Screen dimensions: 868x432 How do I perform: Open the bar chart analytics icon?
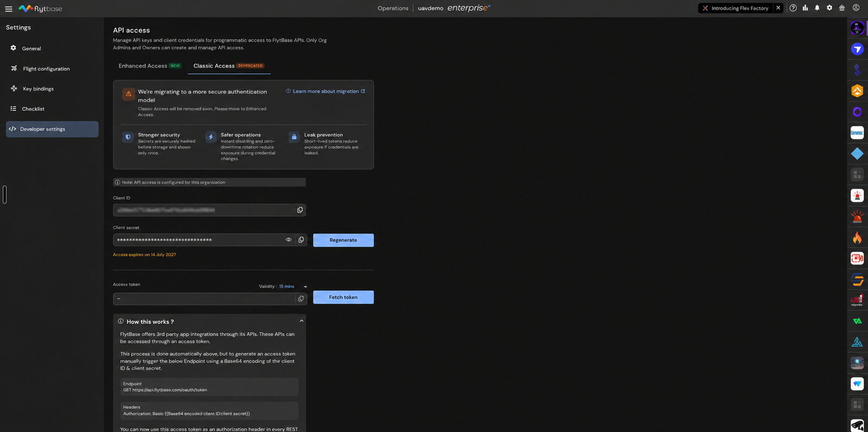(805, 8)
